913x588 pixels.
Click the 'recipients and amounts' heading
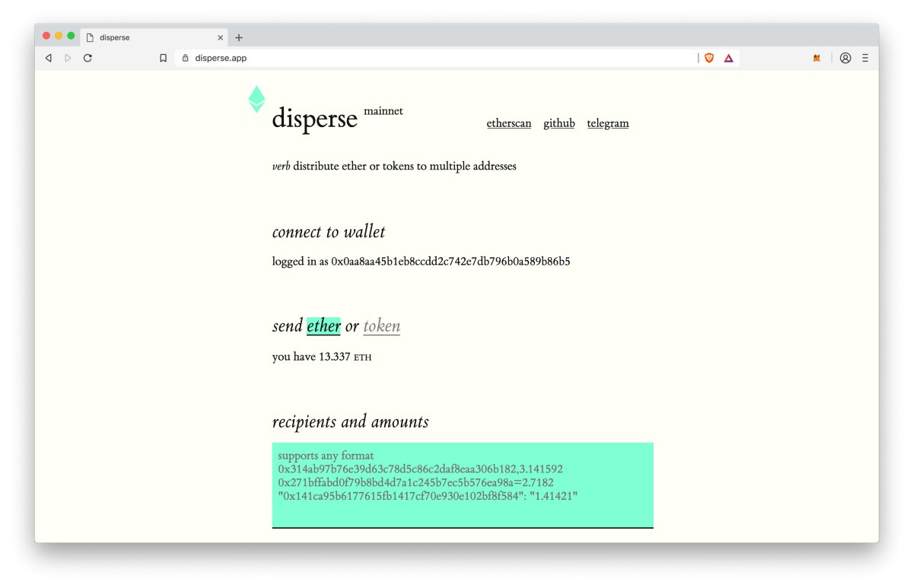click(350, 422)
